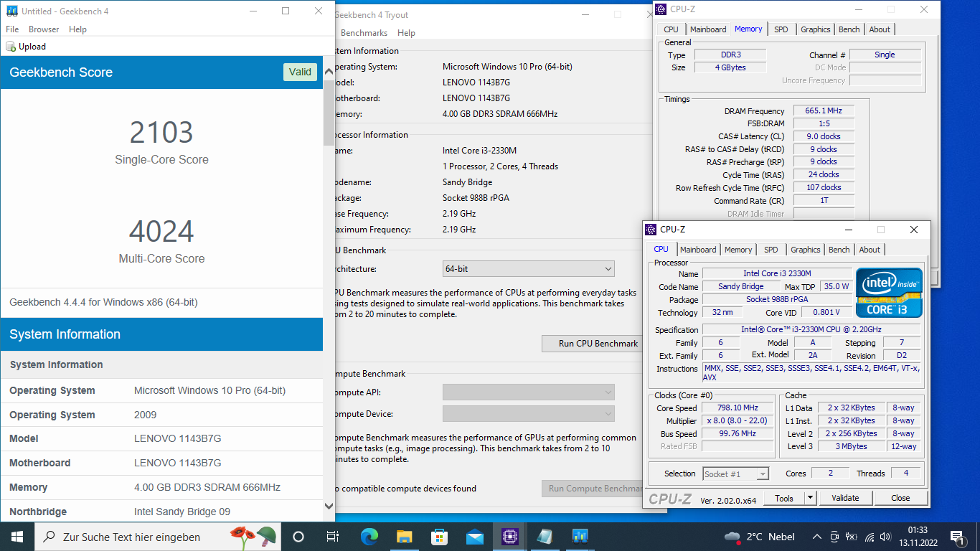This screenshot has width=980, height=551.
Task: Click the front CPU-Z window title icon
Action: [651, 230]
